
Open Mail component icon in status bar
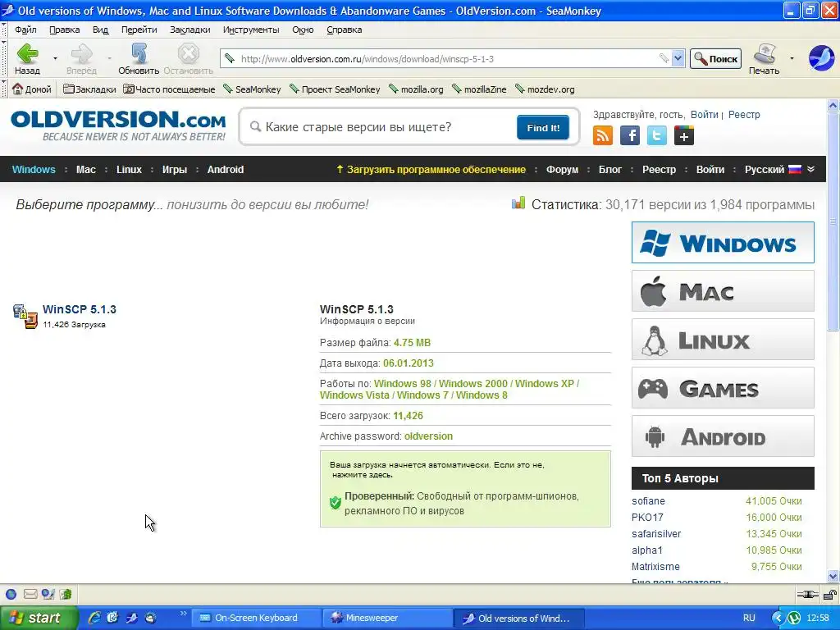tap(30, 594)
